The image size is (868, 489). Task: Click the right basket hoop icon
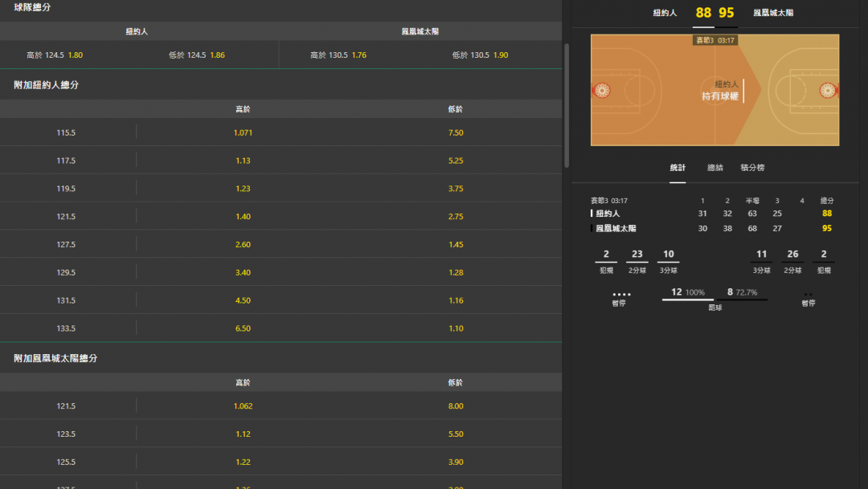coord(828,90)
